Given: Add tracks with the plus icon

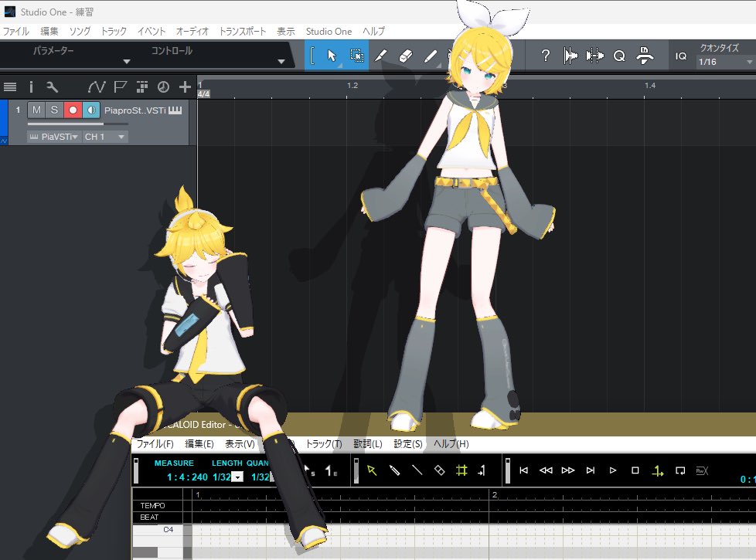Looking at the screenshot, I should 185,87.
